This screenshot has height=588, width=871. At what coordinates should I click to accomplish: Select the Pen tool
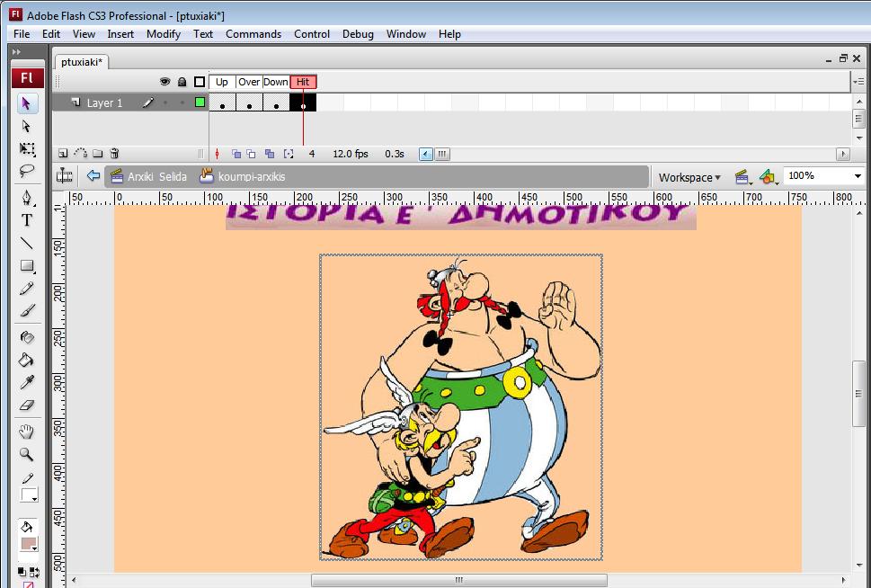26,197
